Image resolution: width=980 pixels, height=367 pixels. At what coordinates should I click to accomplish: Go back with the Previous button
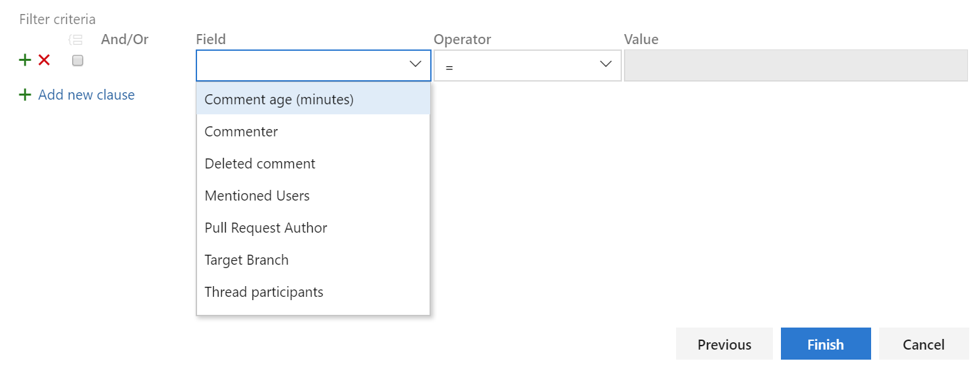[x=724, y=344]
